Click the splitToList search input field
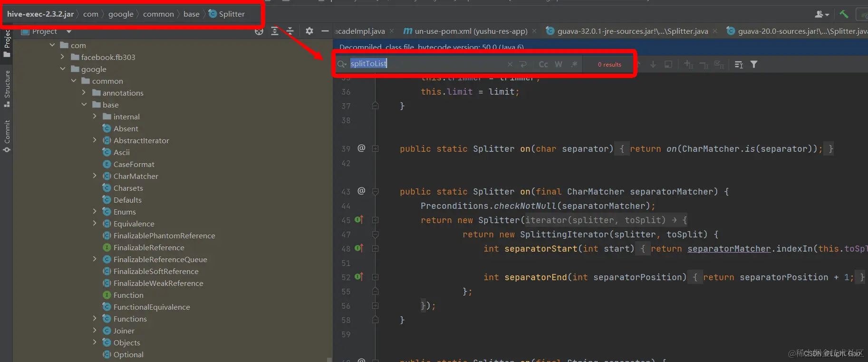 [425, 64]
